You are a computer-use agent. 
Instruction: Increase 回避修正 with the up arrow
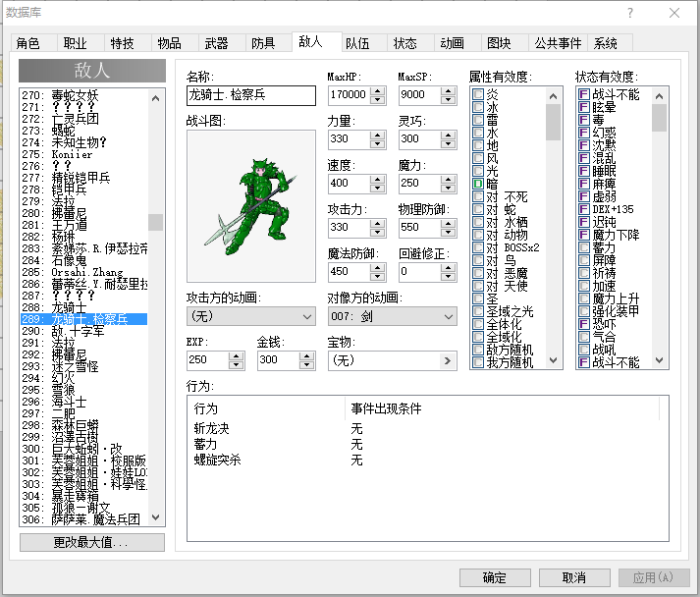[x=449, y=267]
